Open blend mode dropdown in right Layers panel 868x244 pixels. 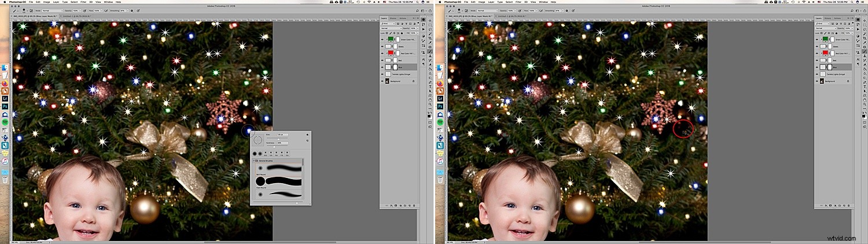(825, 28)
